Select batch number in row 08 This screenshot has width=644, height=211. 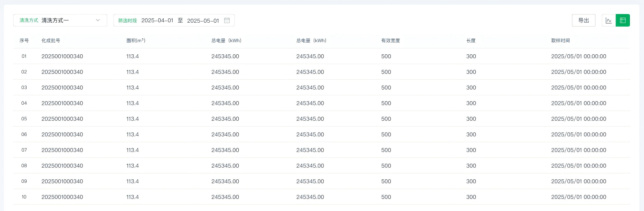point(62,166)
